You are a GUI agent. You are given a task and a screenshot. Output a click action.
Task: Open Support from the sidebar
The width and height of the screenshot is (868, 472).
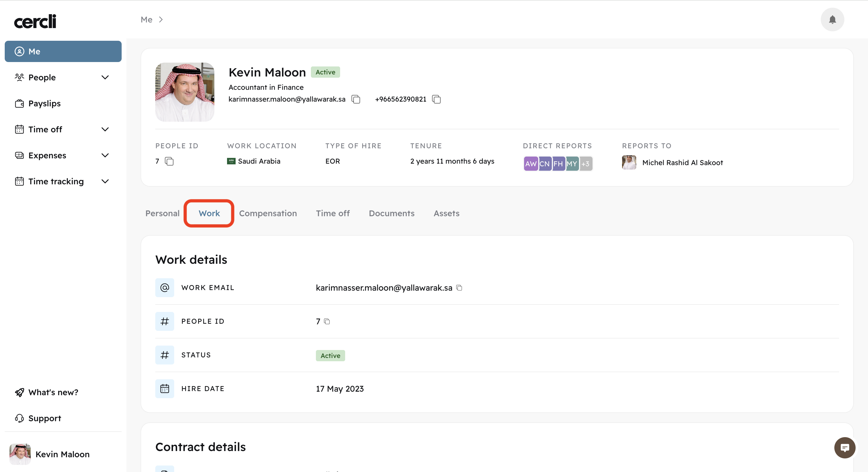click(45, 418)
